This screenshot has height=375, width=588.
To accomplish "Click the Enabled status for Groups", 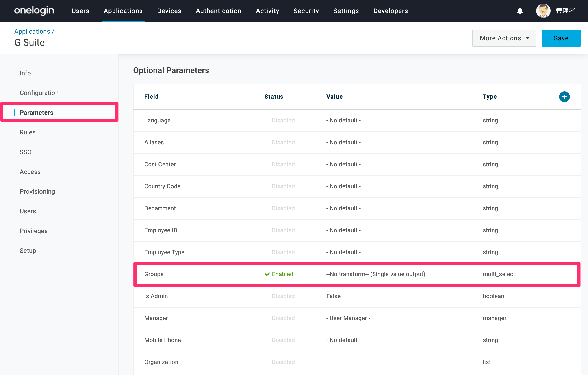I will (x=279, y=274).
